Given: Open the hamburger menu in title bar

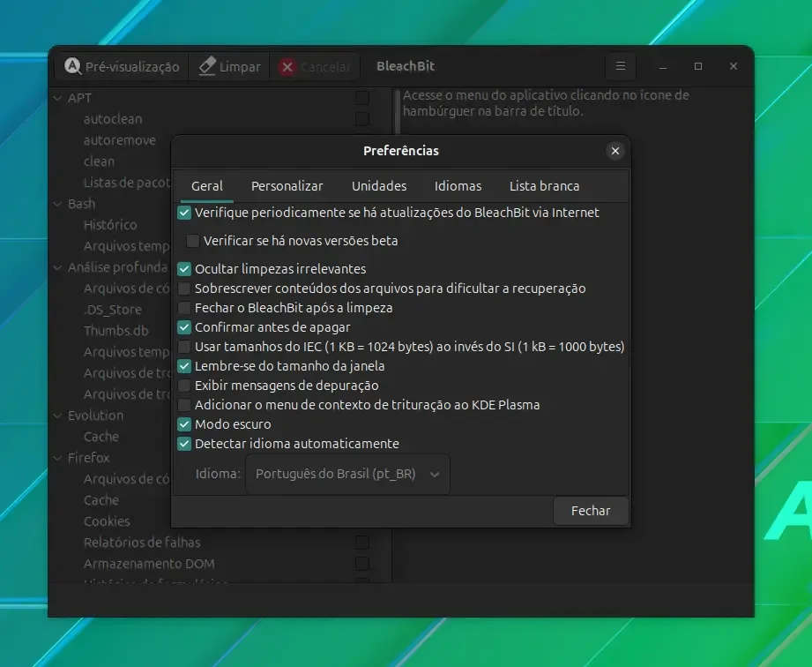Looking at the screenshot, I should 621,66.
